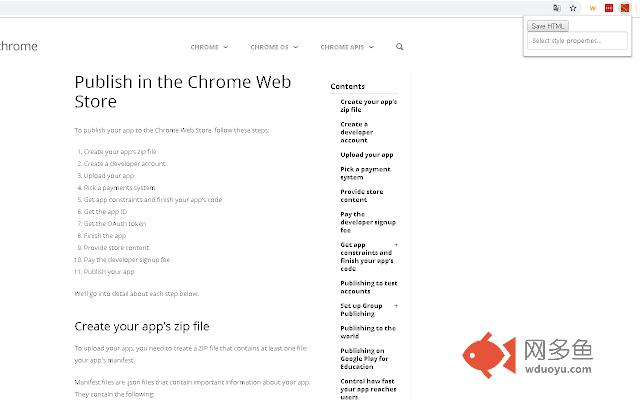The height and width of the screenshot is (400, 640).
Task: Jump to 'Pick a payment system' section
Action: click(x=365, y=173)
